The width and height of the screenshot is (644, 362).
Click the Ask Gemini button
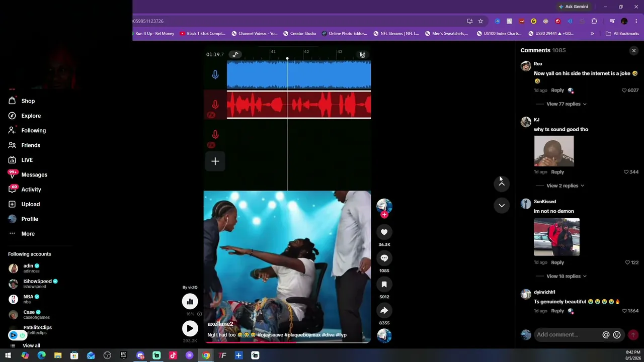[x=573, y=7]
